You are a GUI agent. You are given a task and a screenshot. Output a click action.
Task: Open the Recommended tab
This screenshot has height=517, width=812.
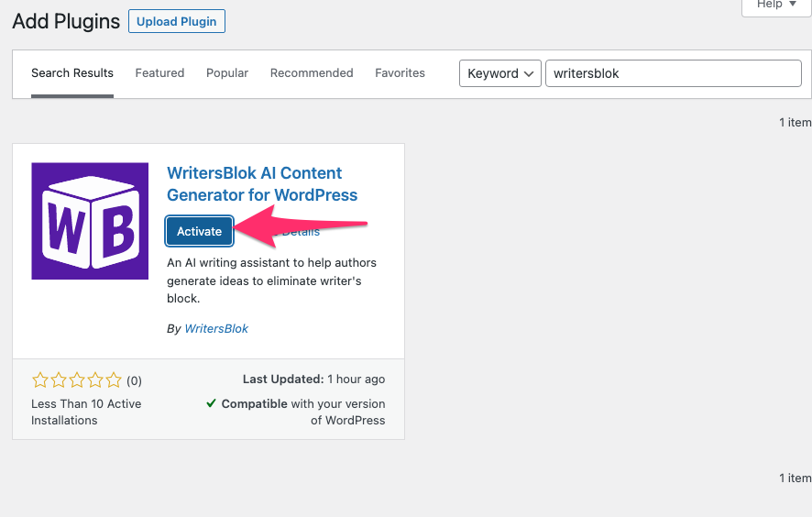[312, 73]
